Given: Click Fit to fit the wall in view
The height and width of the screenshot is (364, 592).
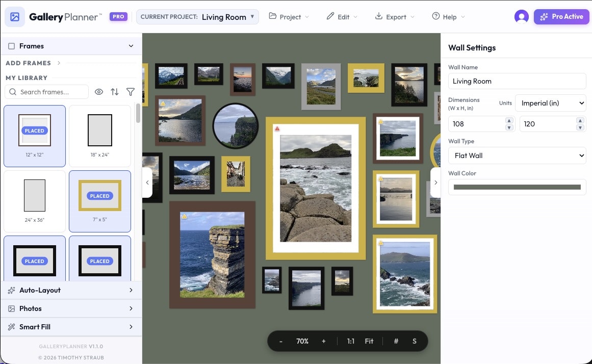Looking at the screenshot, I should click(x=369, y=341).
